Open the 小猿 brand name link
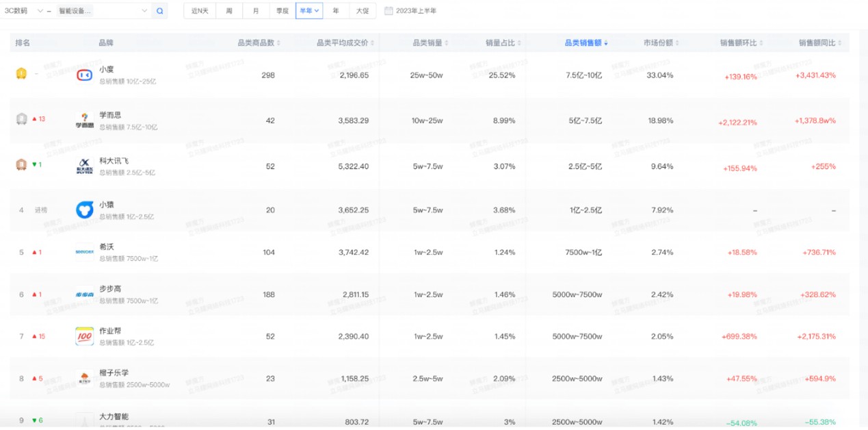Image resolution: width=868 pixels, height=430 pixels. pos(106,204)
